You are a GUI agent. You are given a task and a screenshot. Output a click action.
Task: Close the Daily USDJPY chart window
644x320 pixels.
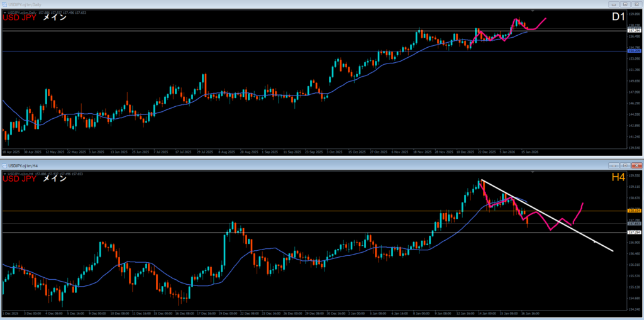(636, 4)
